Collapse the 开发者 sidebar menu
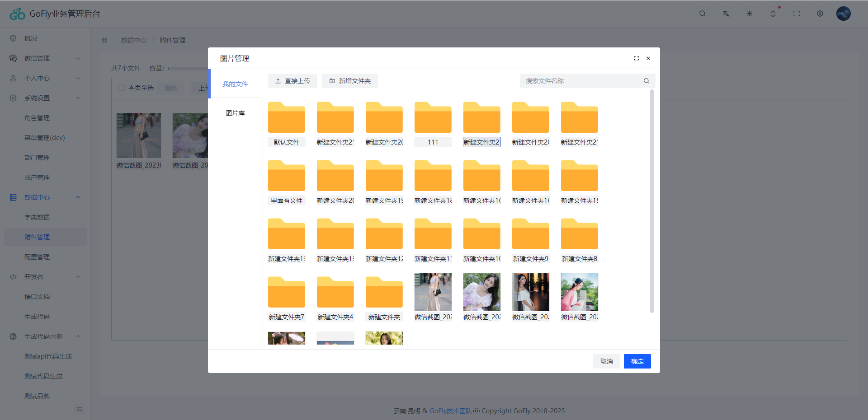The width and height of the screenshot is (868, 420). click(45, 277)
